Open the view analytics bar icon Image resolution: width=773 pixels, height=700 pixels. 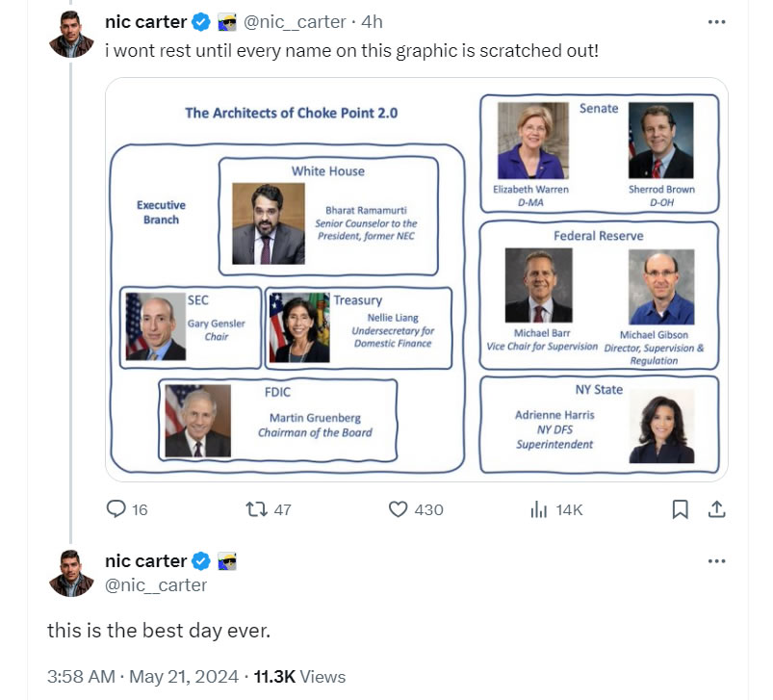[x=539, y=509]
